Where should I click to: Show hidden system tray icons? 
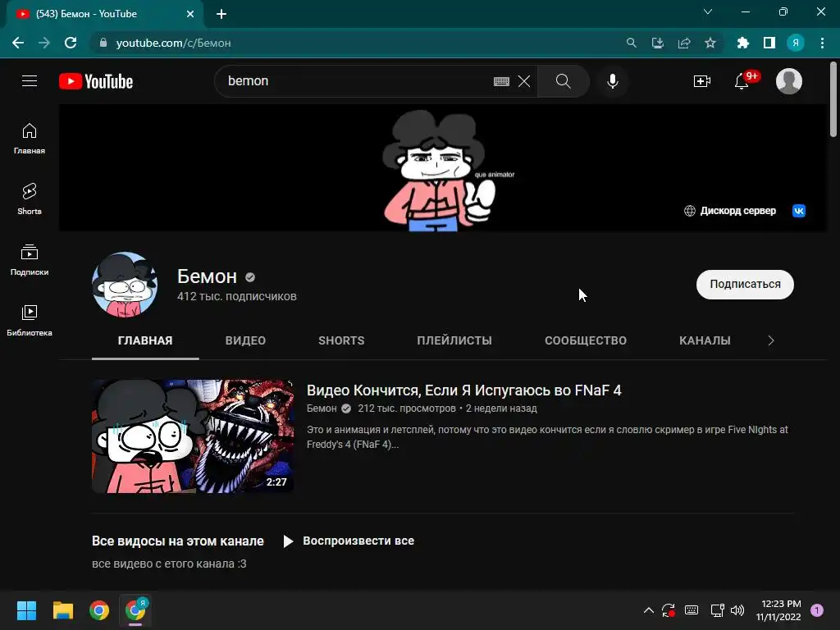click(648, 610)
